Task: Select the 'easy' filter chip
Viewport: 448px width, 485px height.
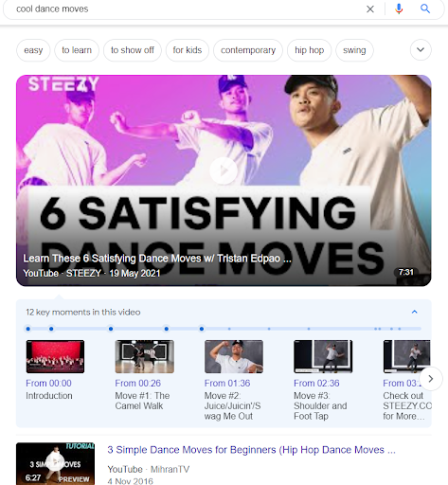Action: (33, 50)
